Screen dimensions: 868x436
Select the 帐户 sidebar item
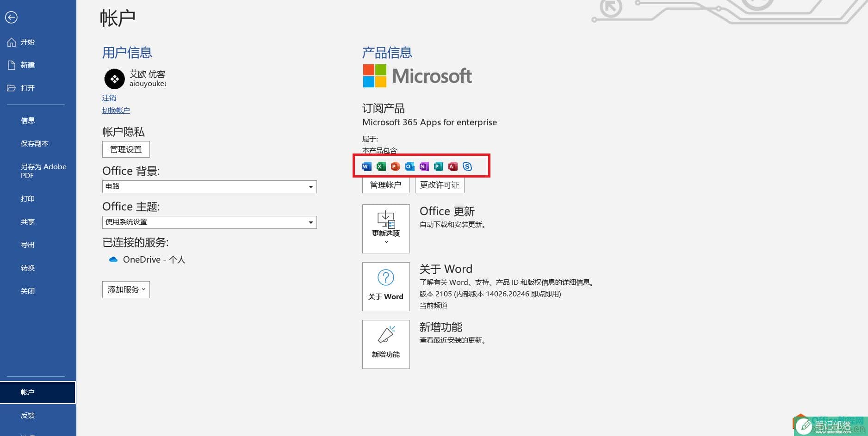tap(38, 392)
